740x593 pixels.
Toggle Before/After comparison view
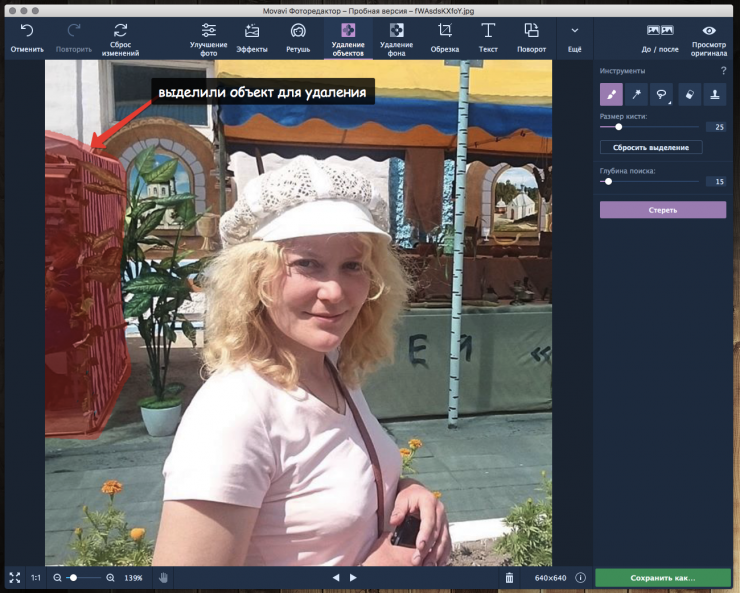(x=660, y=37)
